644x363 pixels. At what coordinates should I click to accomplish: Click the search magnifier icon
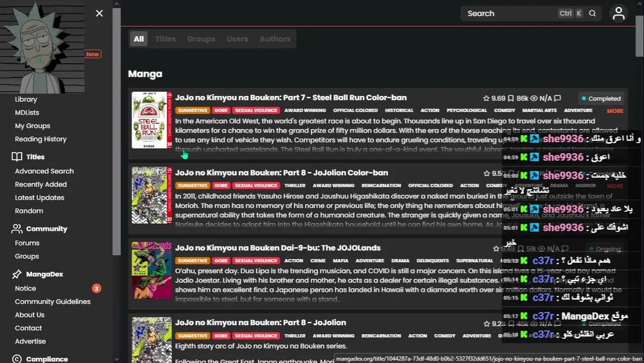pos(593,14)
